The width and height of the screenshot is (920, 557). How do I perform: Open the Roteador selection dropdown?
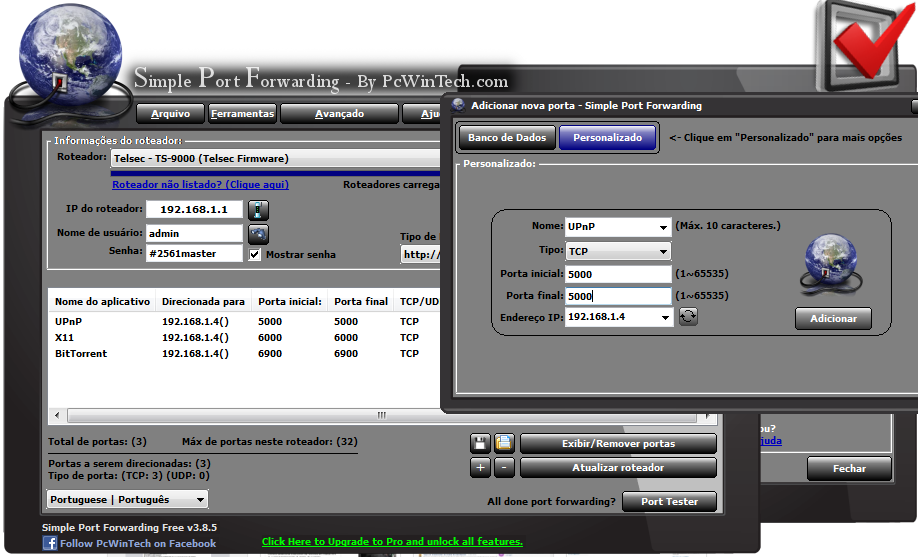tap(276, 158)
